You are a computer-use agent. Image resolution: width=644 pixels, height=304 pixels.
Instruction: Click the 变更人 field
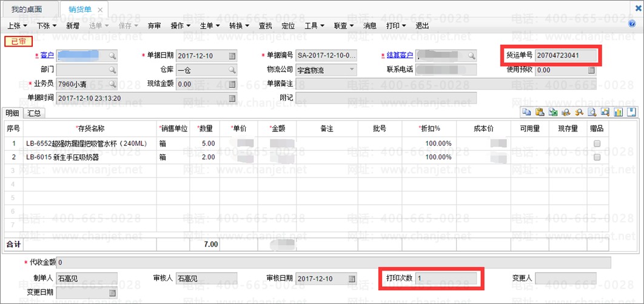[566, 279]
